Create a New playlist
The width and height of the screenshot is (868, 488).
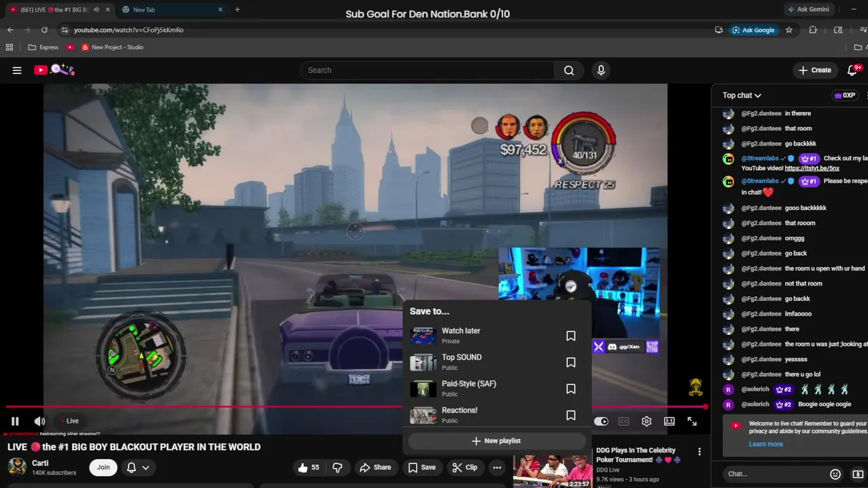coord(496,441)
